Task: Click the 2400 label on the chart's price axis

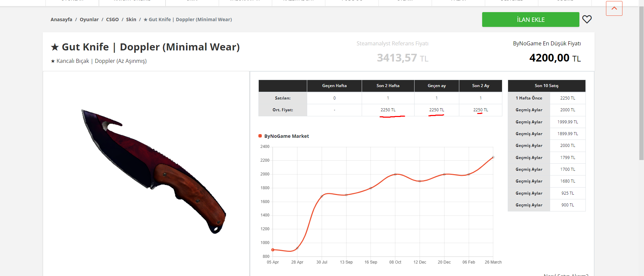Action: (x=265, y=147)
